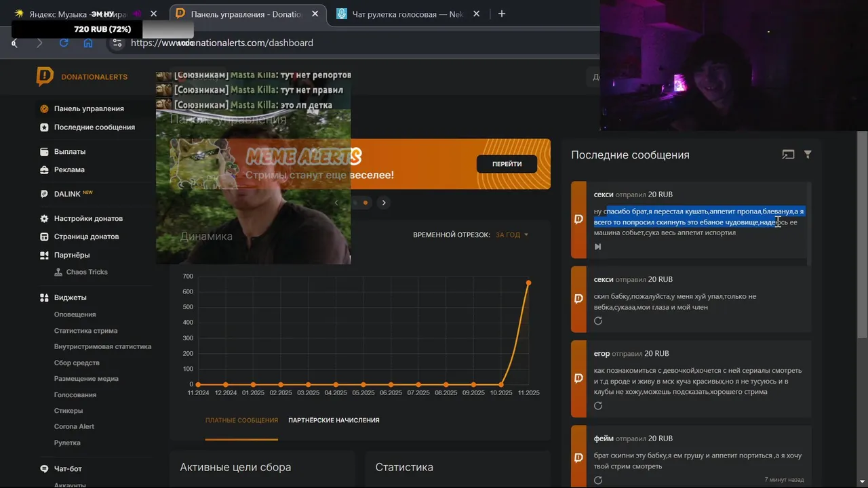The image size is (868, 488).
Task: Click the Последние сообщения star icon
Action: pyautogui.click(x=44, y=127)
